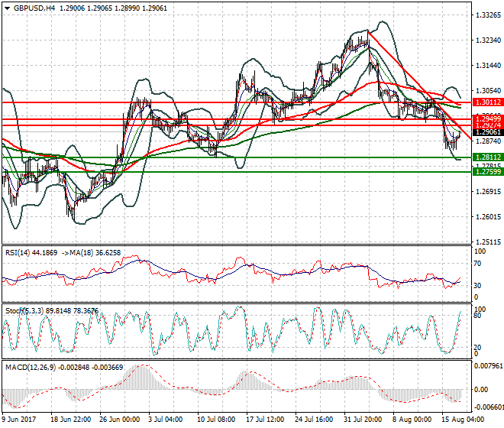Click the 0.00 zero level on the MACD scale

481,390
